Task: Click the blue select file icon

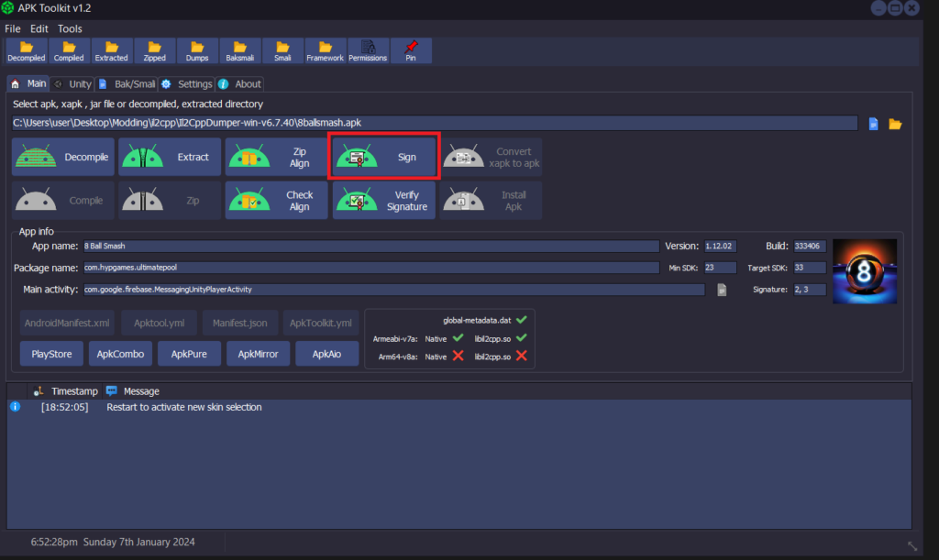Action: (x=873, y=124)
